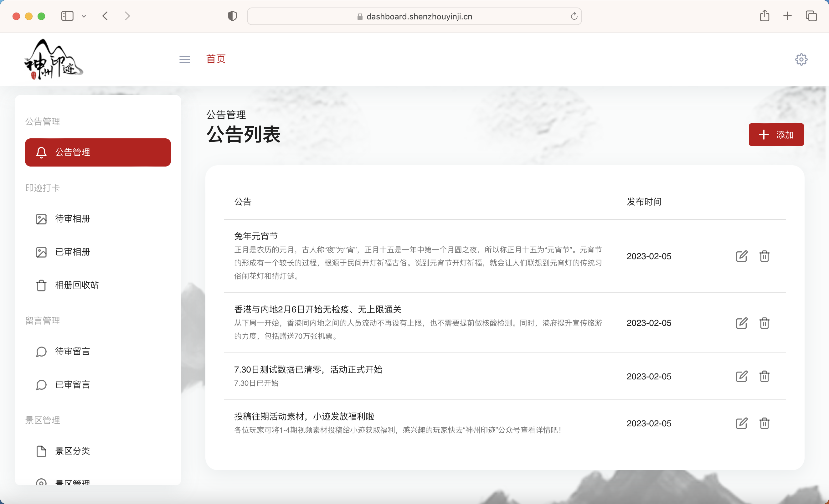Show all tabs with overview icon

click(x=811, y=16)
